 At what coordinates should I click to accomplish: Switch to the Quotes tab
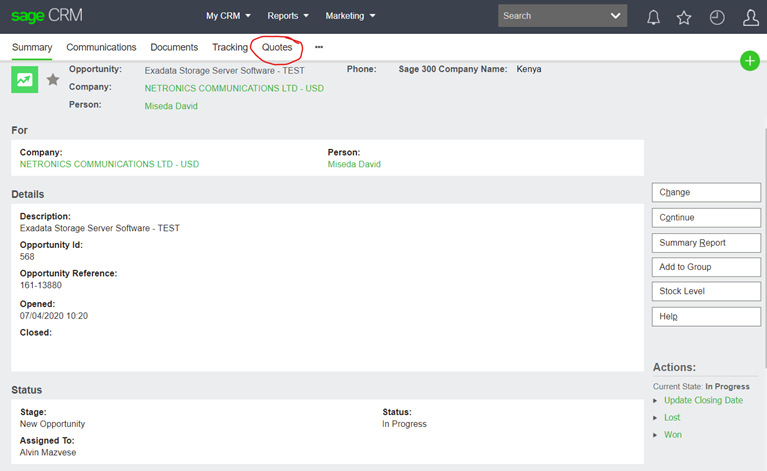pos(277,47)
